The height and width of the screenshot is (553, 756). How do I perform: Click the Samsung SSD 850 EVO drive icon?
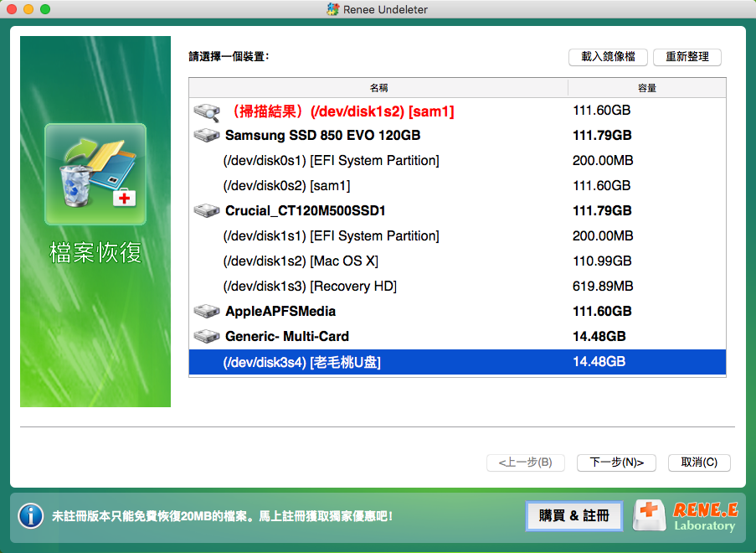pyautogui.click(x=206, y=136)
